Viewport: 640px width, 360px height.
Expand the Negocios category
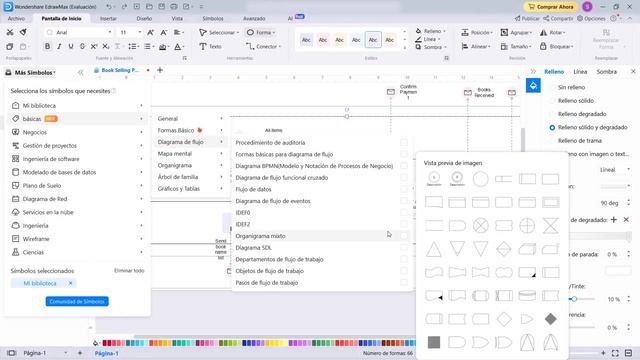[x=78, y=132]
